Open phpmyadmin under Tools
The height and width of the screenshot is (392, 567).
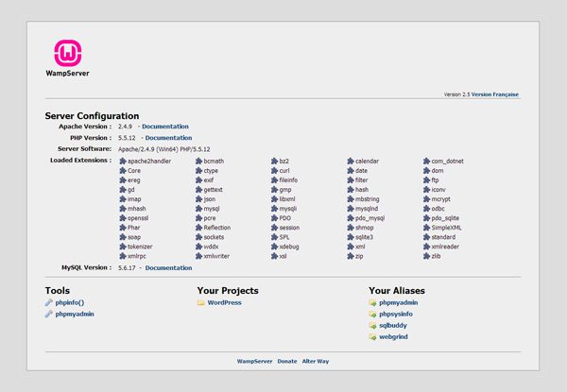pyautogui.click(x=75, y=314)
